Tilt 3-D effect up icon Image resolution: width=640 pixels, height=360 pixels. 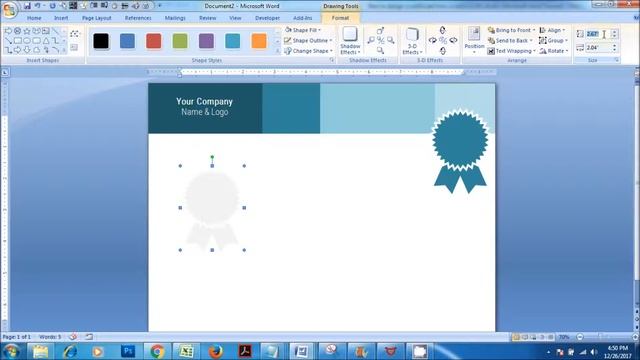click(x=443, y=30)
